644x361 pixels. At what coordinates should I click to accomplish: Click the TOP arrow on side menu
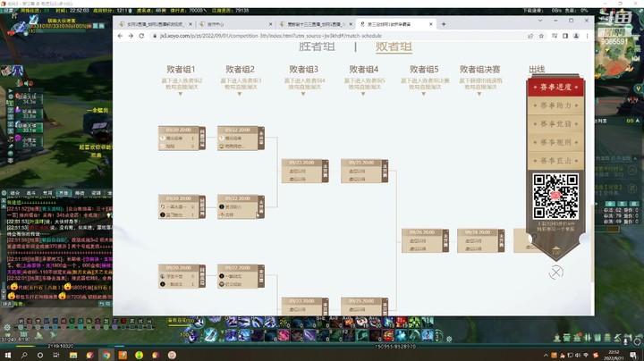[x=555, y=250]
